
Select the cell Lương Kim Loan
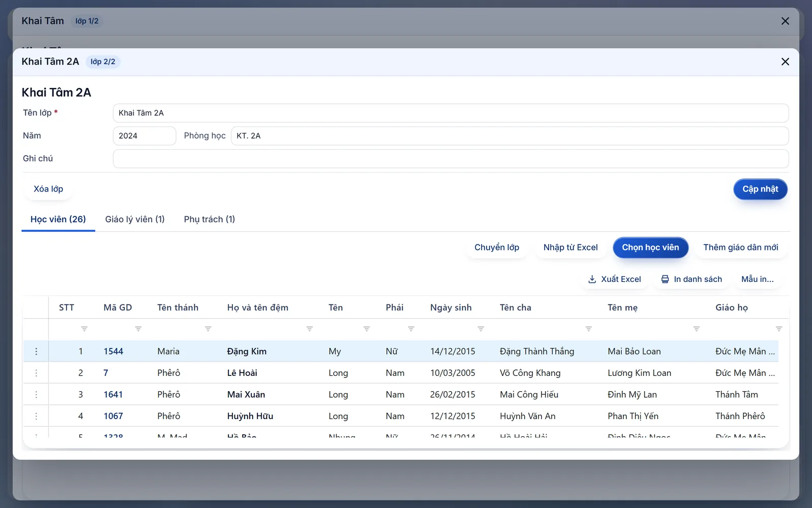pyautogui.click(x=639, y=373)
